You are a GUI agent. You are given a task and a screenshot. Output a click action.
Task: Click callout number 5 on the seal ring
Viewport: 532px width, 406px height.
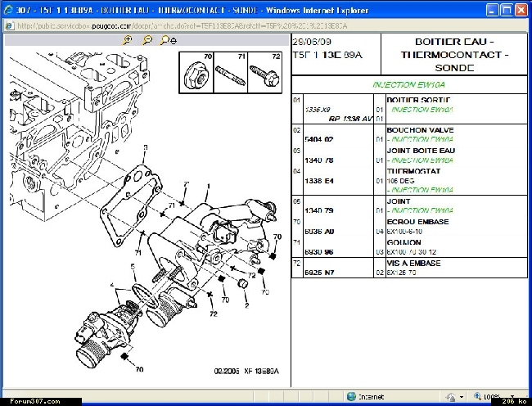133,267
